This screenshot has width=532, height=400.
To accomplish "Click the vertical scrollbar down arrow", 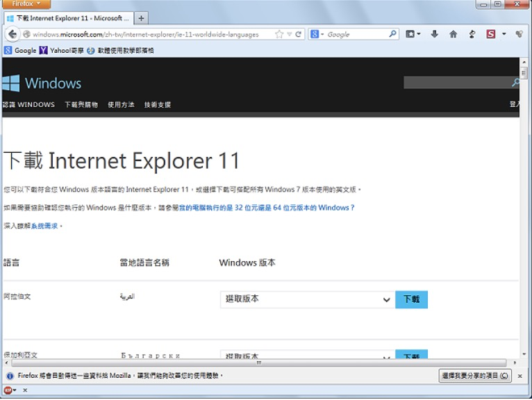I will [x=524, y=354].
